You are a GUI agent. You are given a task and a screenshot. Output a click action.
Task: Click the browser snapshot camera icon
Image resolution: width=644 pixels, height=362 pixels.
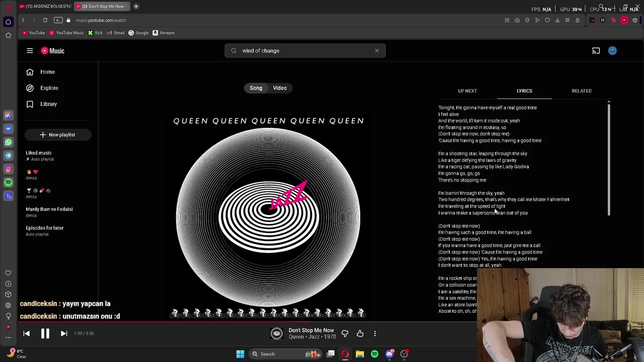[x=517, y=20]
